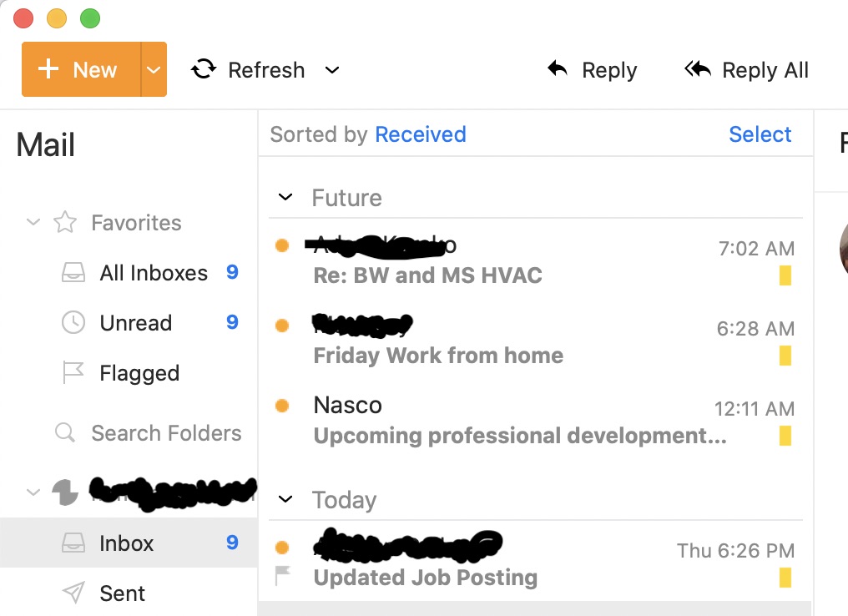Image resolution: width=848 pixels, height=616 pixels.
Task: Toggle the flag on Updated Job Posting email
Action: pyautogui.click(x=282, y=575)
